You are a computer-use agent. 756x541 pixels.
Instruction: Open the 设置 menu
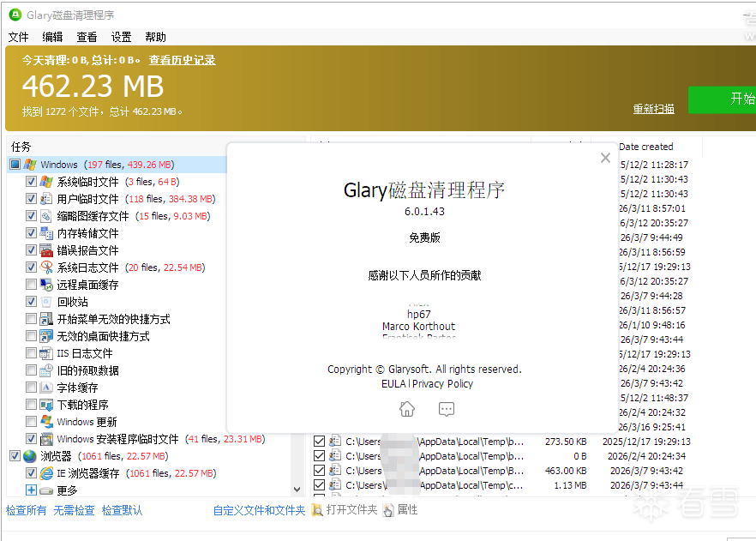[121, 37]
